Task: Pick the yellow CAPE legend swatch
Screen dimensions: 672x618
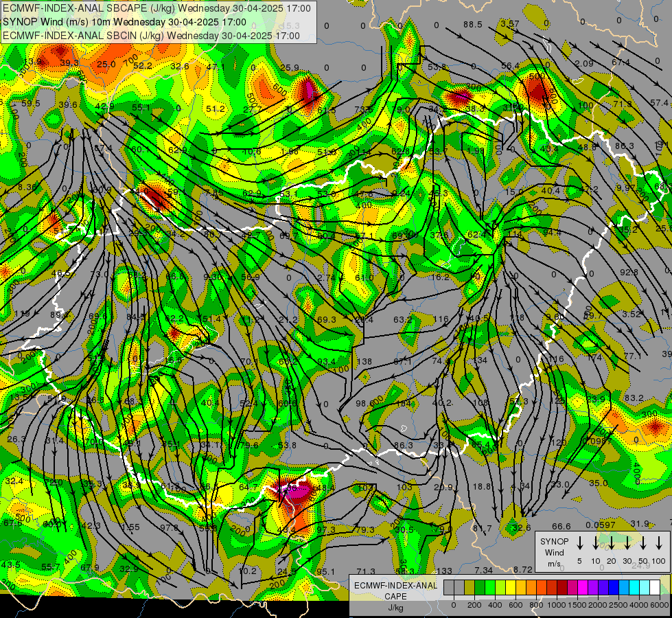Action: tap(511, 587)
